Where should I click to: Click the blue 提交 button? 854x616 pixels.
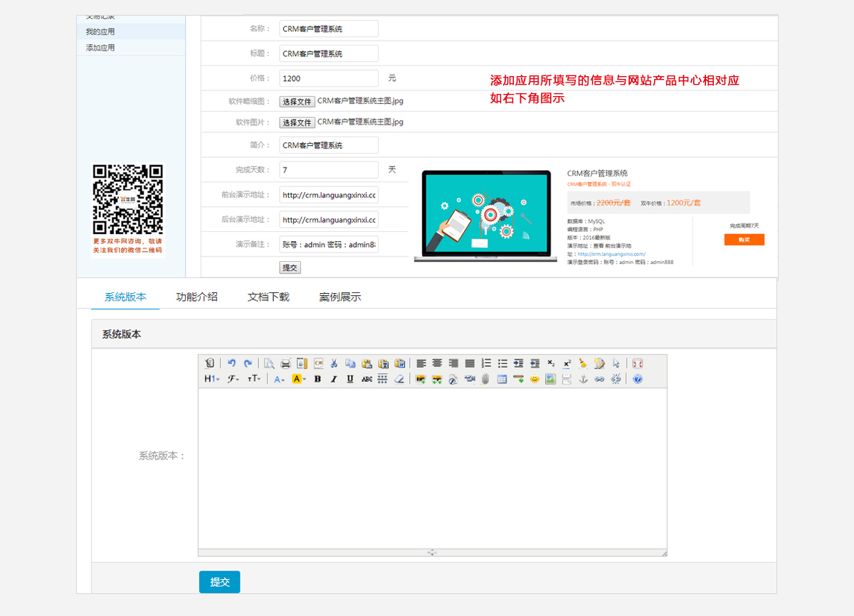point(220,582)
